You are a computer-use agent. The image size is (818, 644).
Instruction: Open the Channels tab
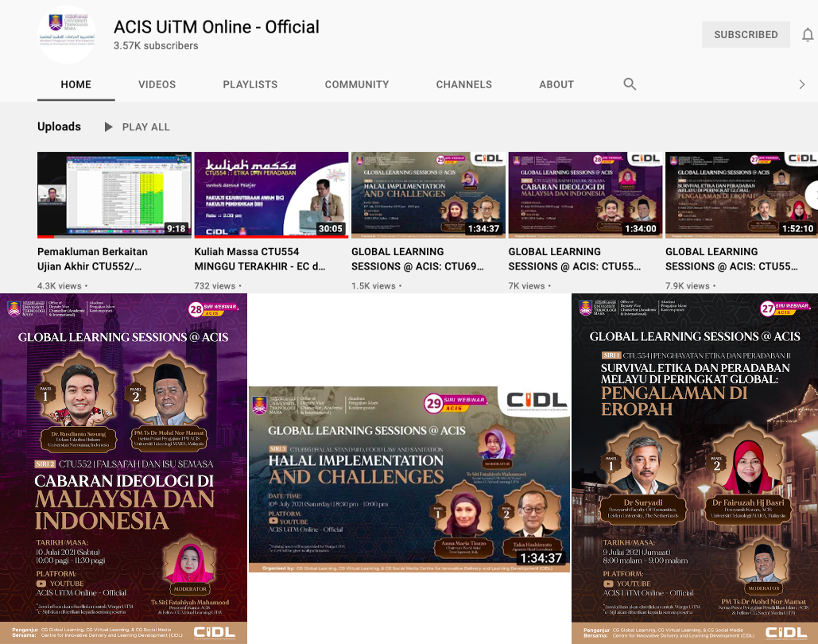[x=464, y=84]
